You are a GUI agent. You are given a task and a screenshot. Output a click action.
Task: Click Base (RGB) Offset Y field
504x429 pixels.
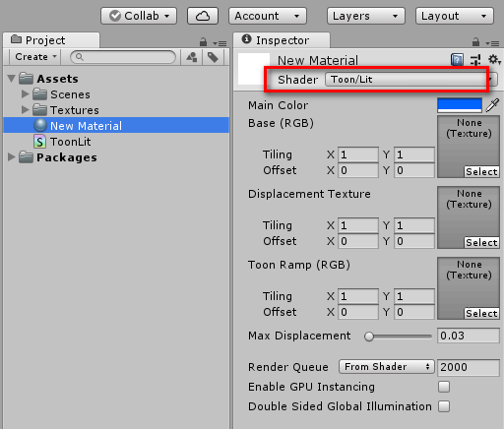(x=414, y=170)
